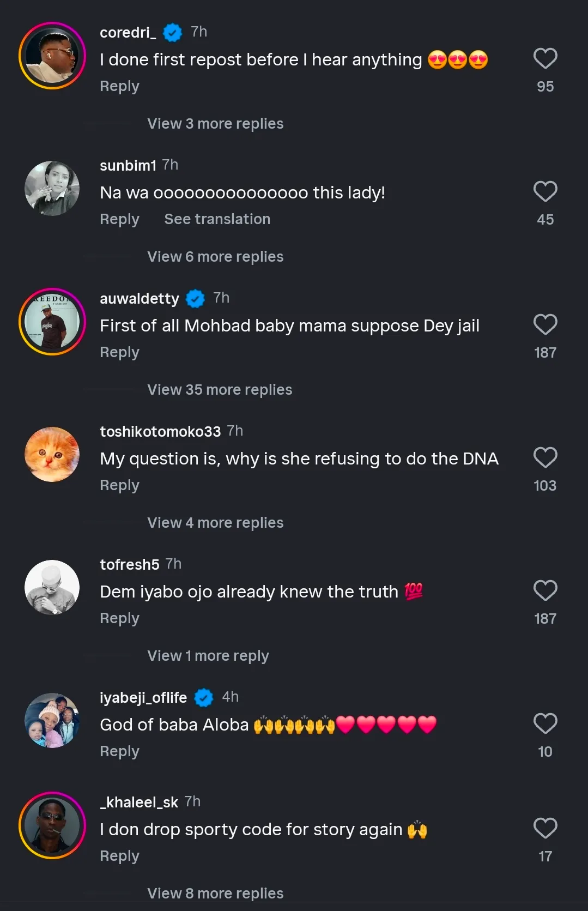Like iyabeji_oflife's 'God of baba Aloba' comment
This screenshot has height=911, width=588.
pos(545,724)
